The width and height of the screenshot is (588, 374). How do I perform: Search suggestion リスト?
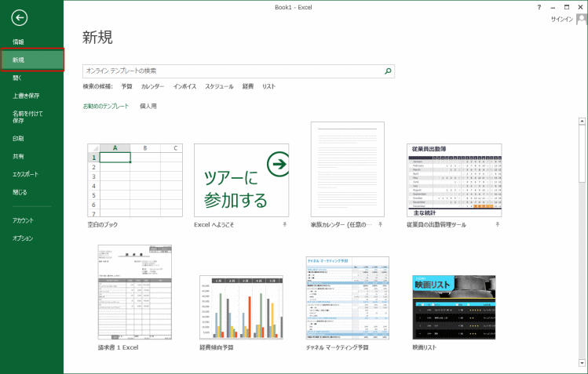coord(268,86)
